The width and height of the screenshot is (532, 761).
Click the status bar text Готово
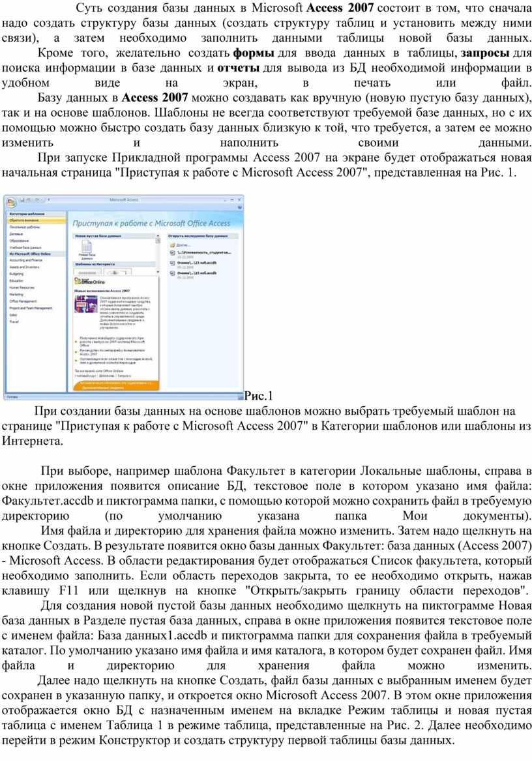(x=11, y=396)
